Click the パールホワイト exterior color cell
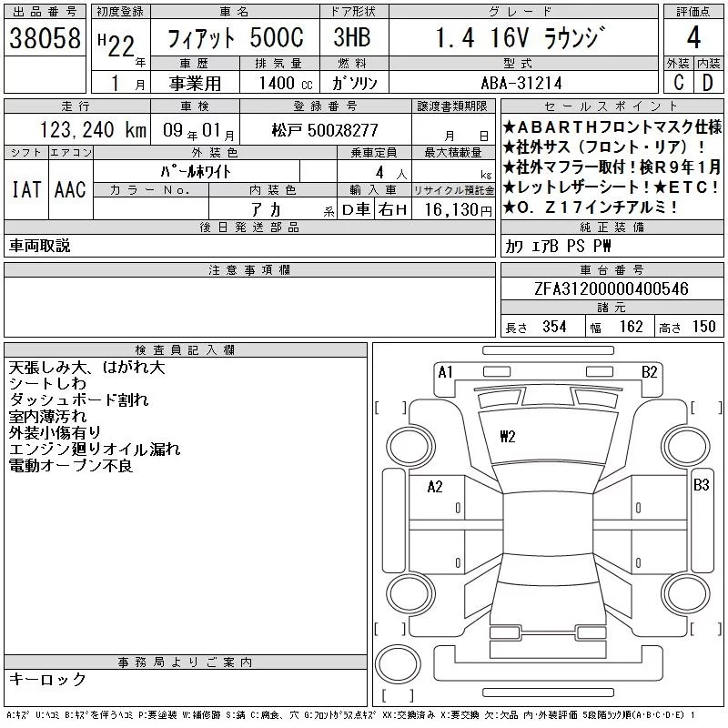The height and width of the screenshot is (728, 728). (x=196, y=172)
